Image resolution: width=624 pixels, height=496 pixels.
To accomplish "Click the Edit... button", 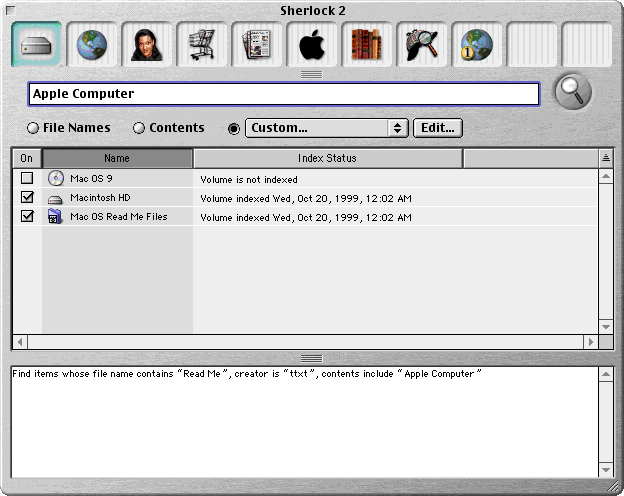I will [438, 128].
